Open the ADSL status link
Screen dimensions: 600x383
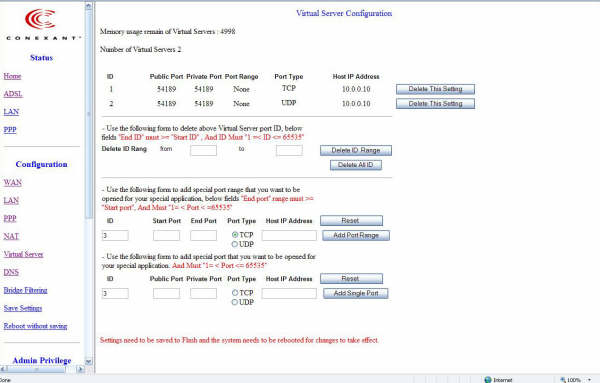click(x=13, y=94)
